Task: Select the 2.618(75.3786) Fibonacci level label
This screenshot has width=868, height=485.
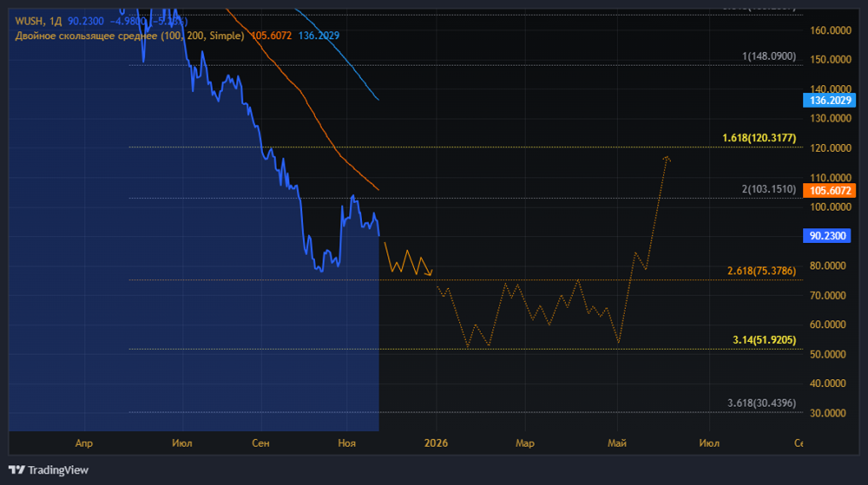Action: [x=762, y=271]
